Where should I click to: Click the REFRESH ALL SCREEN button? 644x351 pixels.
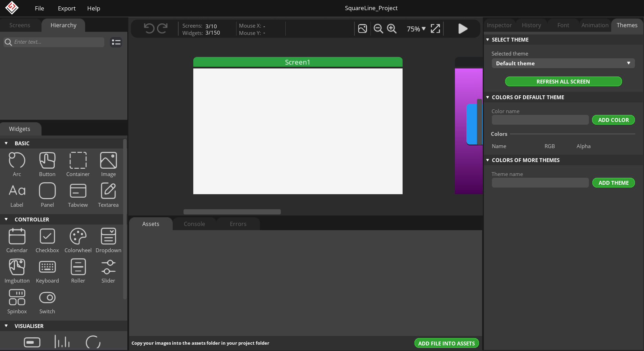pyautogui.click(x=563, y=81)
